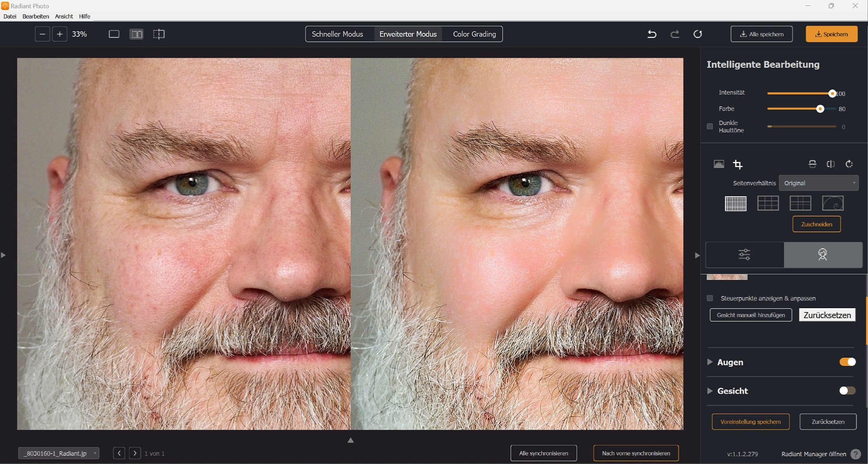Viewport: 868px width, 464px height.
Task: Open the Datei menu
Action: 10,16
